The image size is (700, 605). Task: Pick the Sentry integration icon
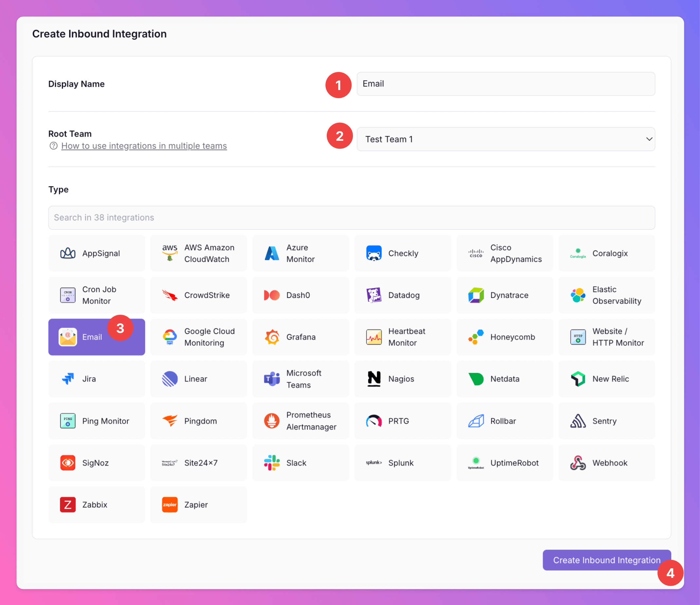click(x=578, y=421)
